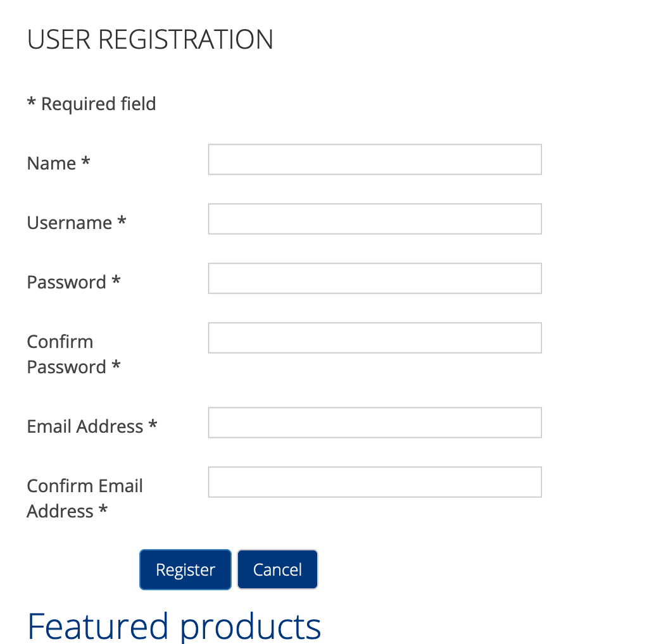Click the Username label text
Image resolution: width=652 pixels, height=644 pixels.
coord(69,223)
